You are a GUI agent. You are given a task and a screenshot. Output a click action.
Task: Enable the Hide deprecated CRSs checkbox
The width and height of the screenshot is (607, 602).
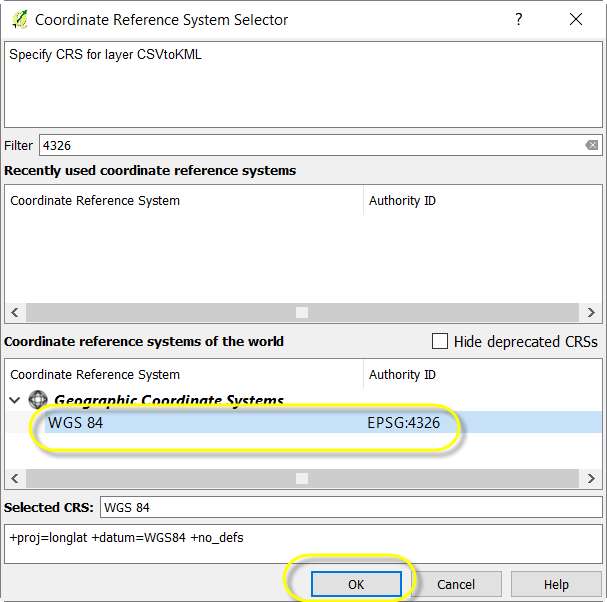(x=440, y=341)
